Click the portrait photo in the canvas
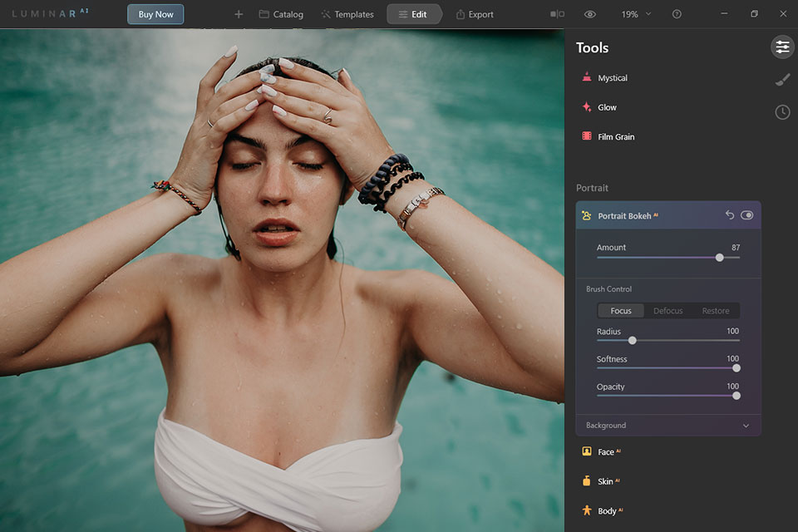 click(x=282, y=280)
